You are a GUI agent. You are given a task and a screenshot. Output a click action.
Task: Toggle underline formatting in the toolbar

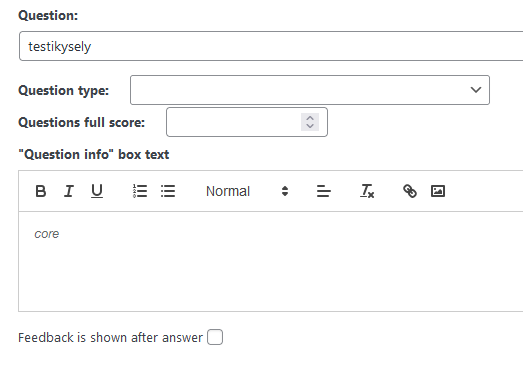tap(97, 191)
